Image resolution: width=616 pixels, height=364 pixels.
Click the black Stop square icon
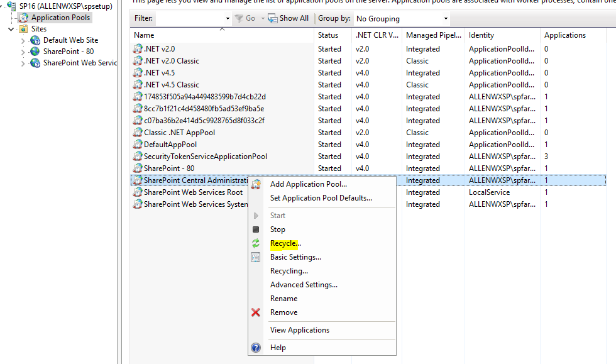tap(256, 229)
